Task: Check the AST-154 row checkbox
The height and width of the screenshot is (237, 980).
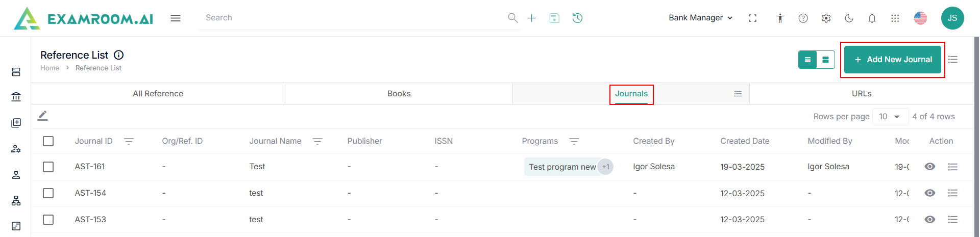Action: tap(48, 193)
